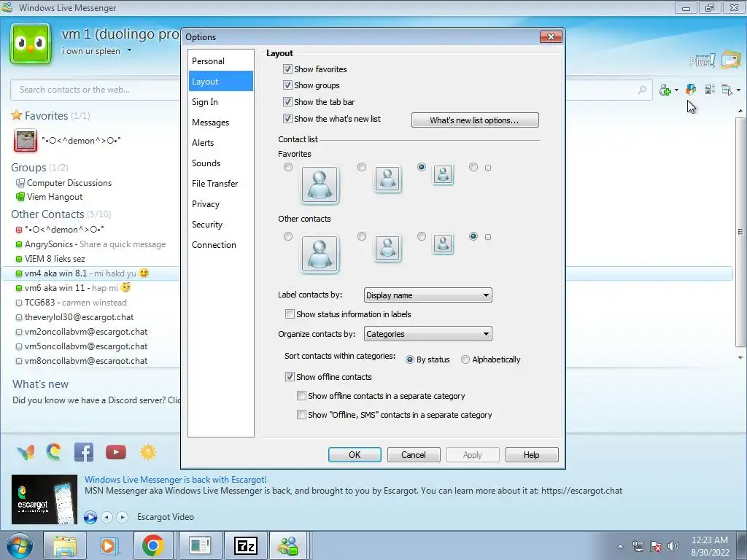Screen dimensions: 747x560
Task: Click the Messenger icon in the taskbar
Action: click(289, 545)
